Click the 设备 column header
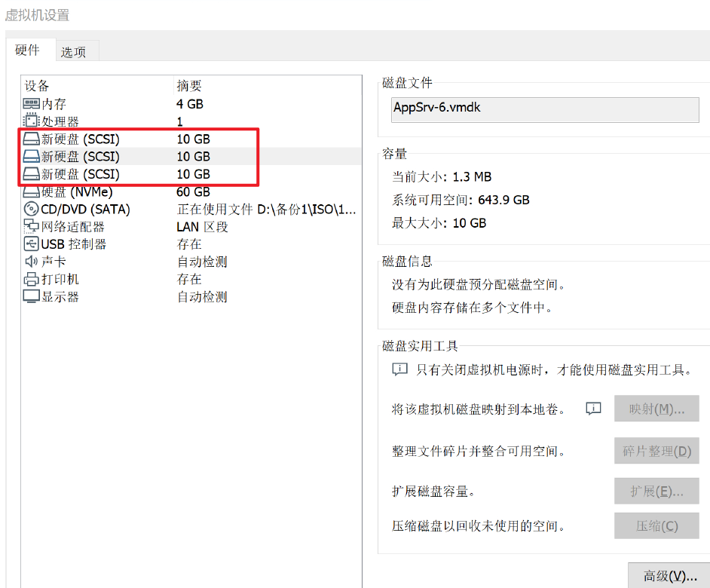Screen dimensions: 710x588 click(x=98, y=86)
